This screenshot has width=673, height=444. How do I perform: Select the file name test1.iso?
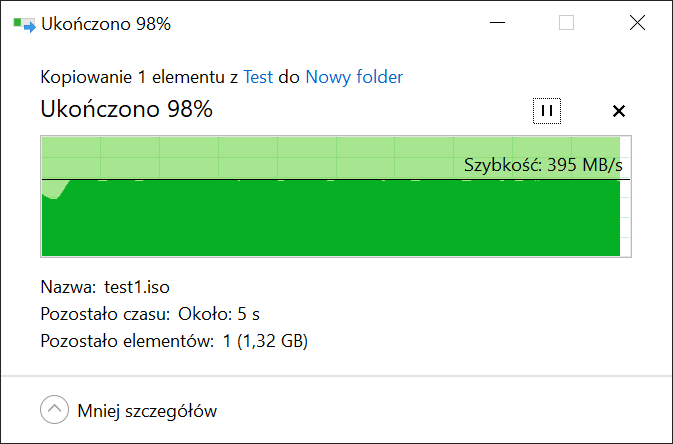137,287
